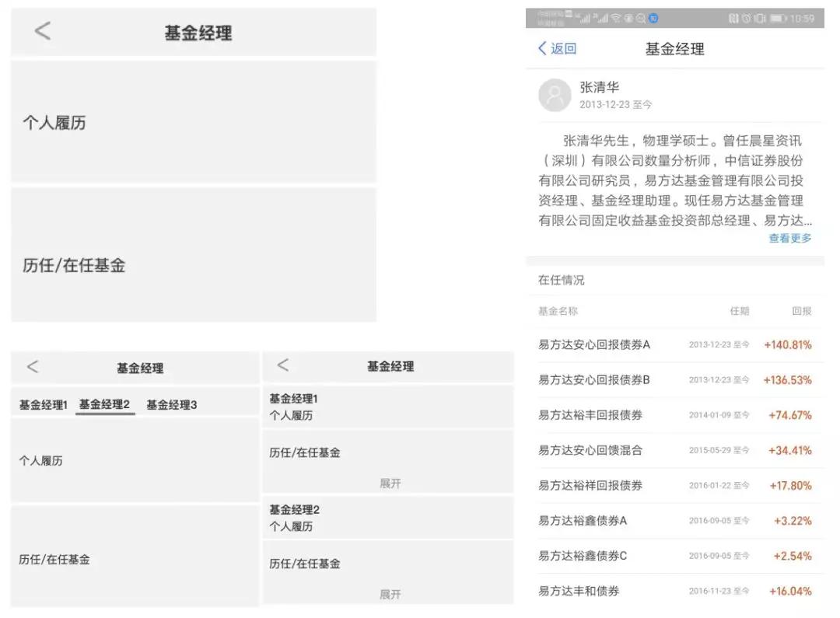The image size is (840, 618).
Task: Click 任期 column header
Action: 740,311
